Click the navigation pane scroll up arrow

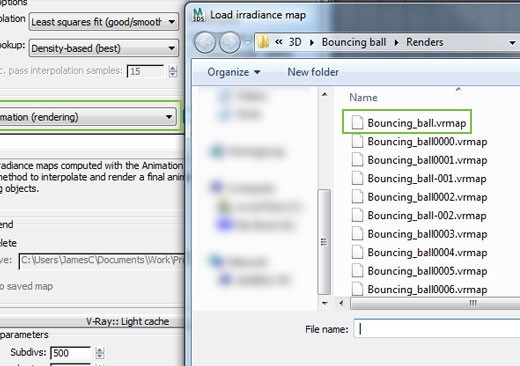324,95
